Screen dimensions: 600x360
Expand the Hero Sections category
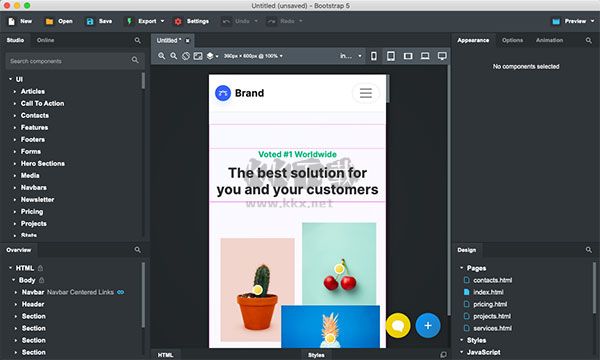tap(15, 163)
